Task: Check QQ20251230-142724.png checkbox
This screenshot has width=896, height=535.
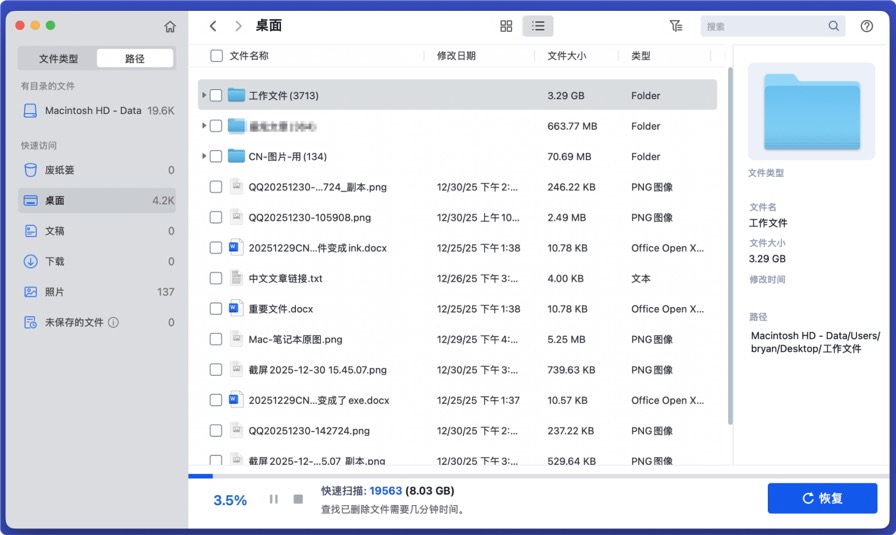Action: coord(215,430)
